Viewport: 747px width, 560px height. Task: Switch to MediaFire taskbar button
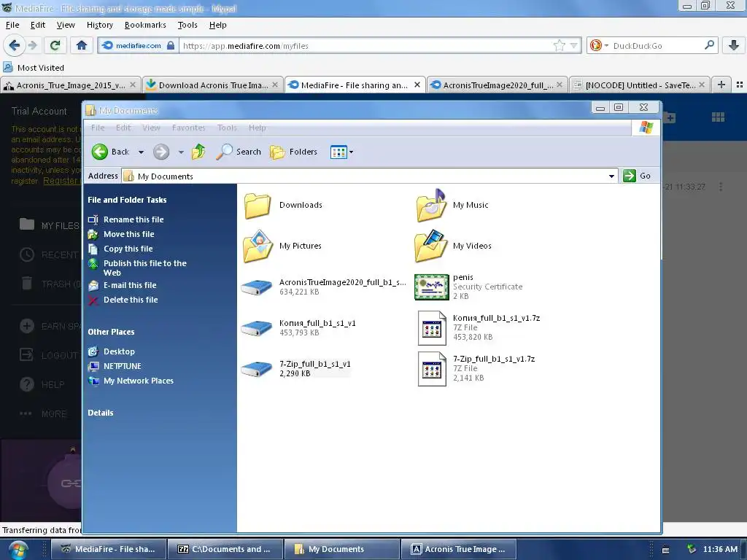click(109, 549)
